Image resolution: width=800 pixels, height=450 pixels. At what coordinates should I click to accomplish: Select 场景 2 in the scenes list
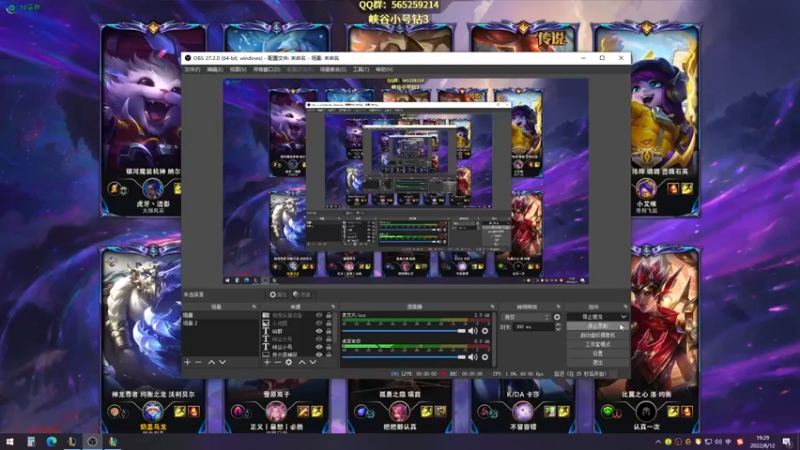pos(220,323)
